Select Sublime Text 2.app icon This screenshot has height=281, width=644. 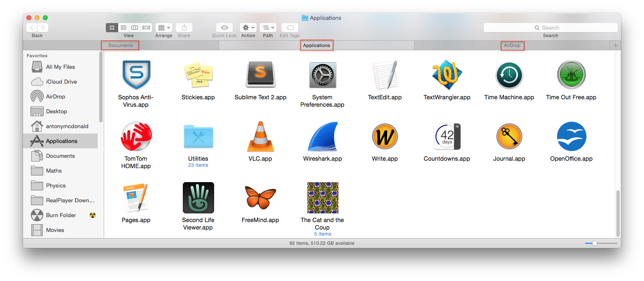pos(260,75)
